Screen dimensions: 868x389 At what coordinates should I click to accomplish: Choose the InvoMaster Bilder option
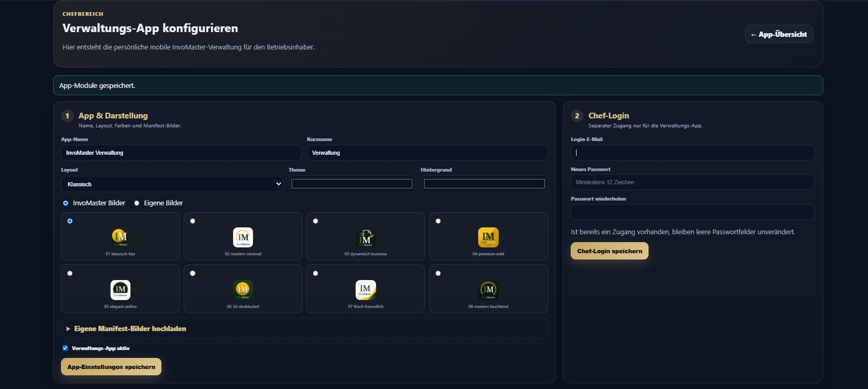click(x=66, y=203)
